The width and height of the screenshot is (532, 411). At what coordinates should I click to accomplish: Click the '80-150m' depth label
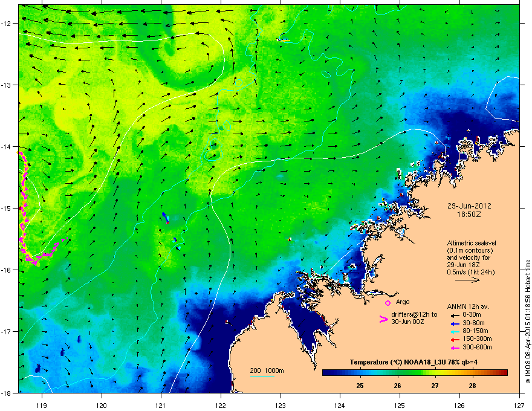(x=475, y=331)
